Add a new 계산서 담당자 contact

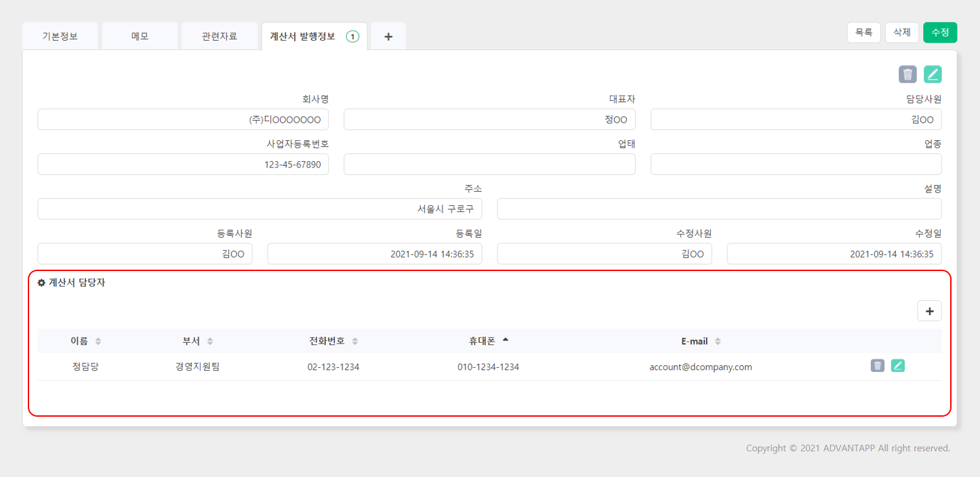929,311
